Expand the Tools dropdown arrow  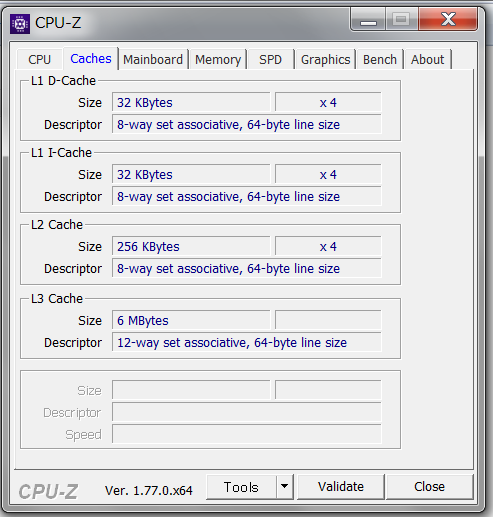tap(284, 487)
